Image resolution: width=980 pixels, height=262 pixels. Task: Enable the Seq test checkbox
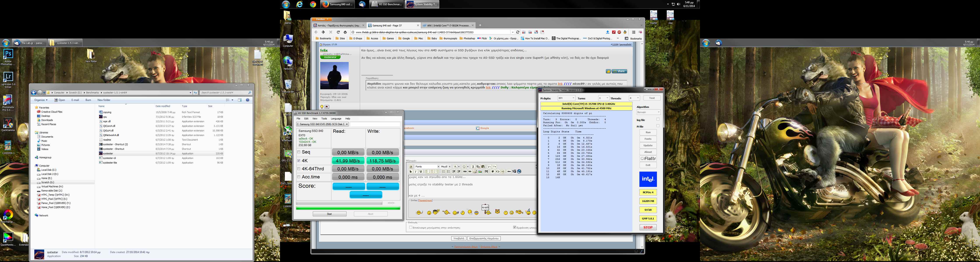299,152
